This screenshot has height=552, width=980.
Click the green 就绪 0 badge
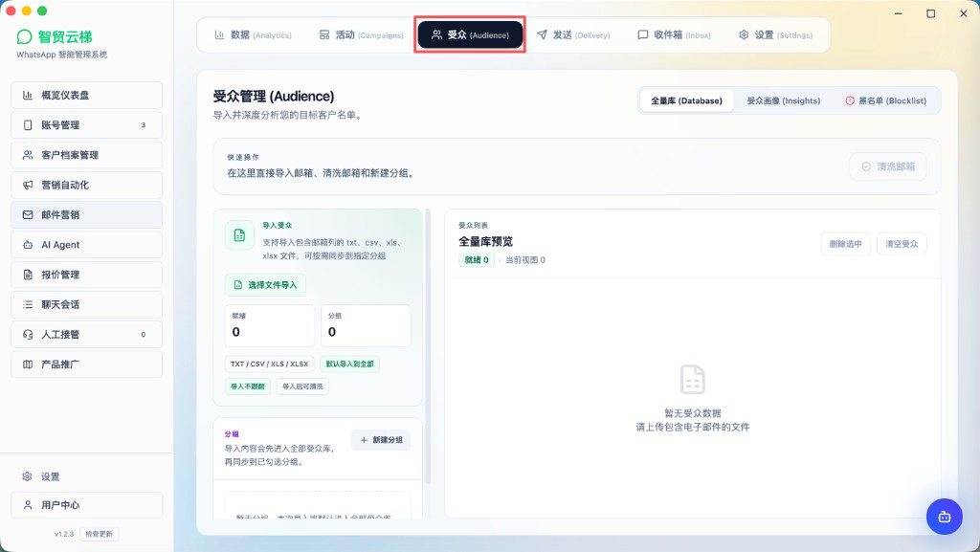pyautogui.click(x=477, y=260)
